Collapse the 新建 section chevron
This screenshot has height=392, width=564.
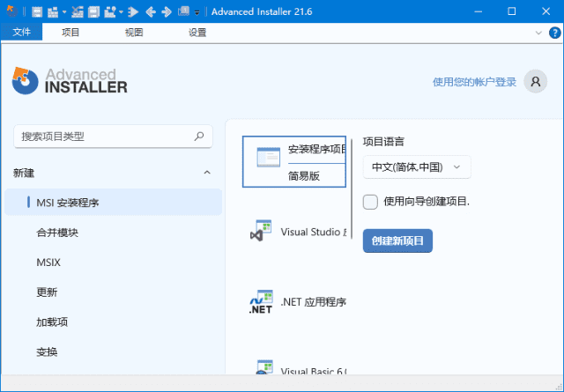[207, 173]
